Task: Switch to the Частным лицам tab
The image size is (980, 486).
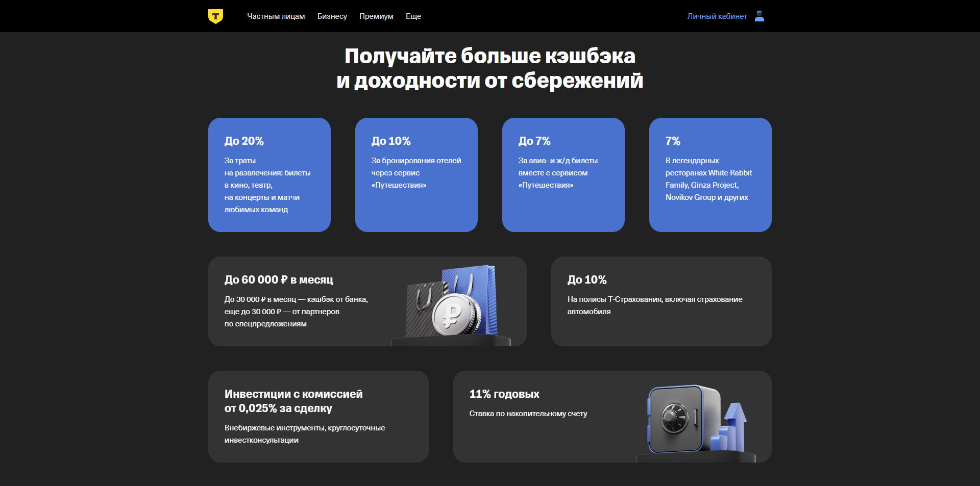Action: 276,16
